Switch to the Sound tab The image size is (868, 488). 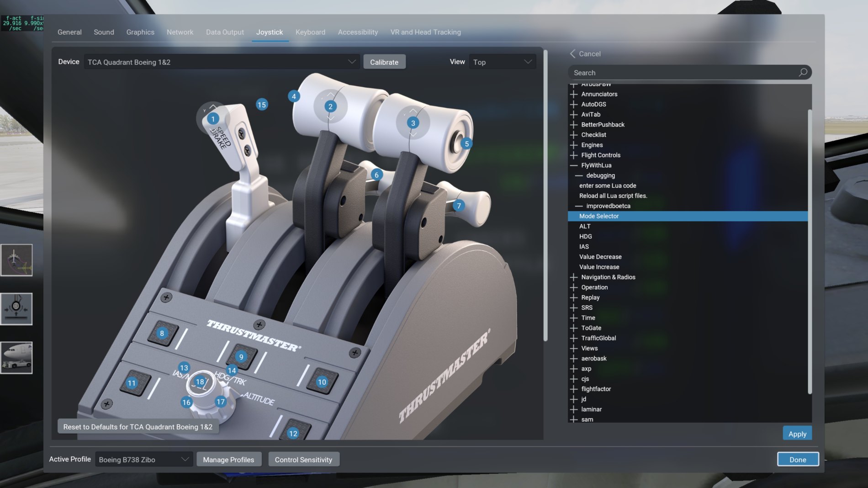click(104, 32)
